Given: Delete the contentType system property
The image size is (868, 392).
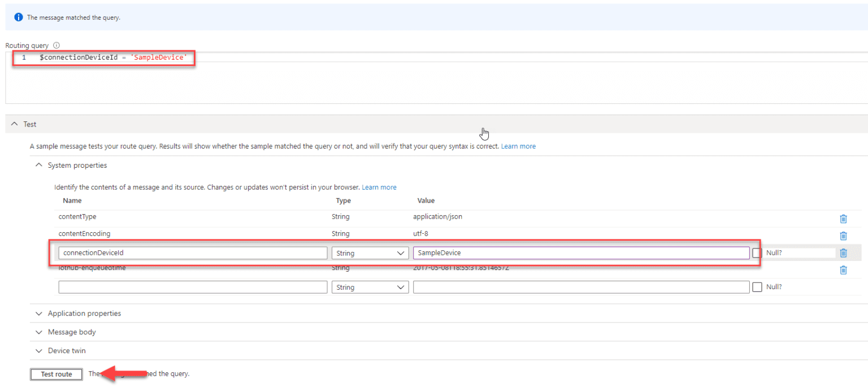Looking at the screenshot, I should point(844,219).
